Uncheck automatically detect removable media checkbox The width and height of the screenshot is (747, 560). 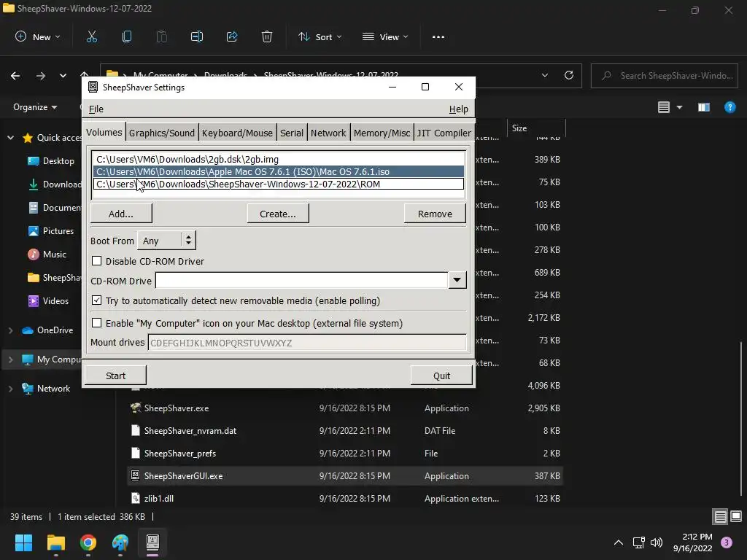(97, 300)
